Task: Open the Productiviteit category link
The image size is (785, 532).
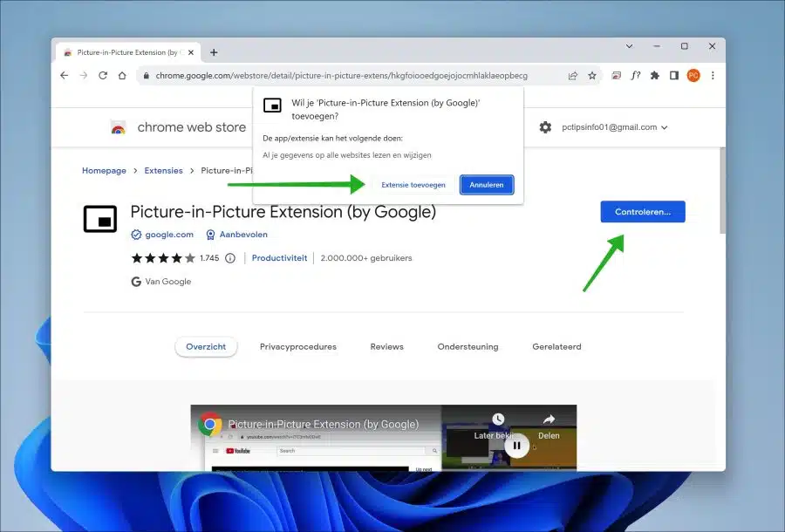Action: (x=279, y=258)
